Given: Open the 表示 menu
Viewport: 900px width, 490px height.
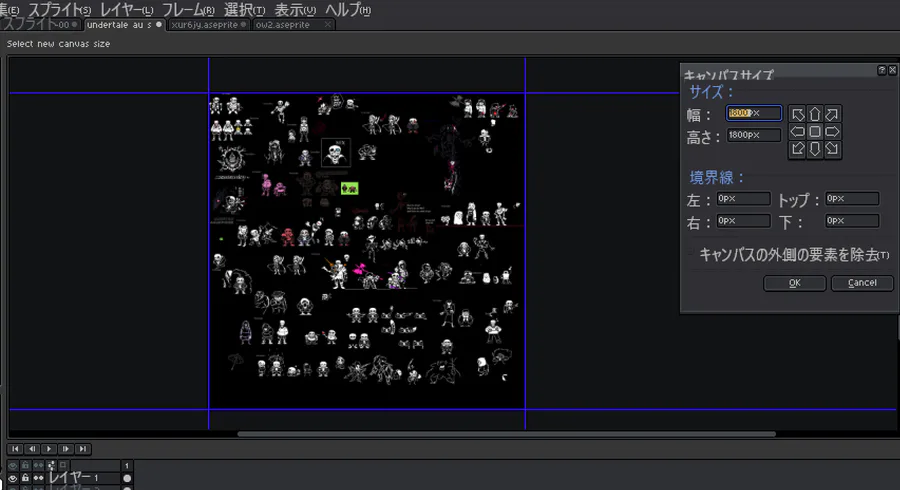Looking at the screenshot, I should coord(294,10).
